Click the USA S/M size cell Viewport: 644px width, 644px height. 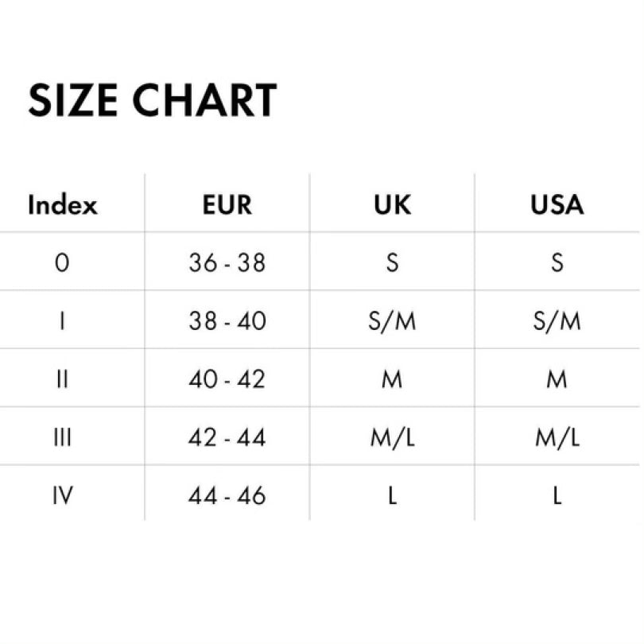pyautogui.click(x=557, y=321)
